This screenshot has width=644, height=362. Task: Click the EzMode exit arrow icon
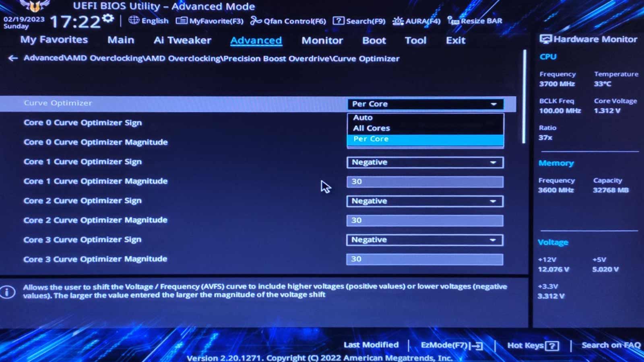(x=477, y=346)
